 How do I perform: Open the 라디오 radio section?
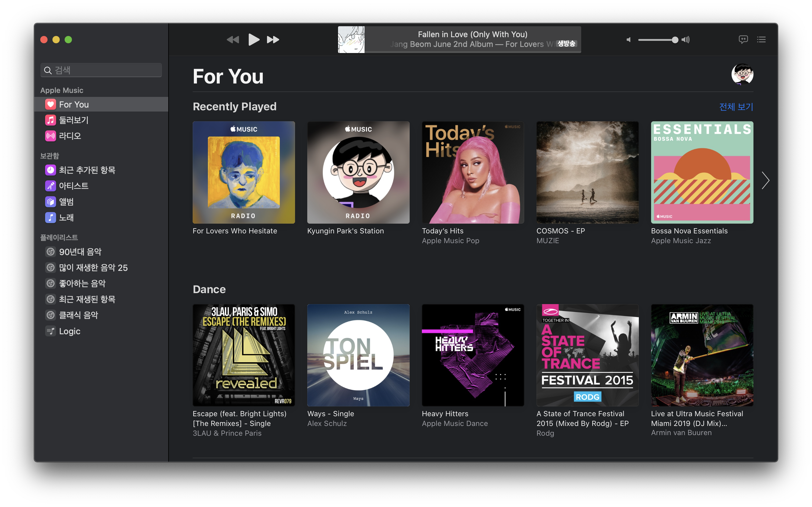70,136
